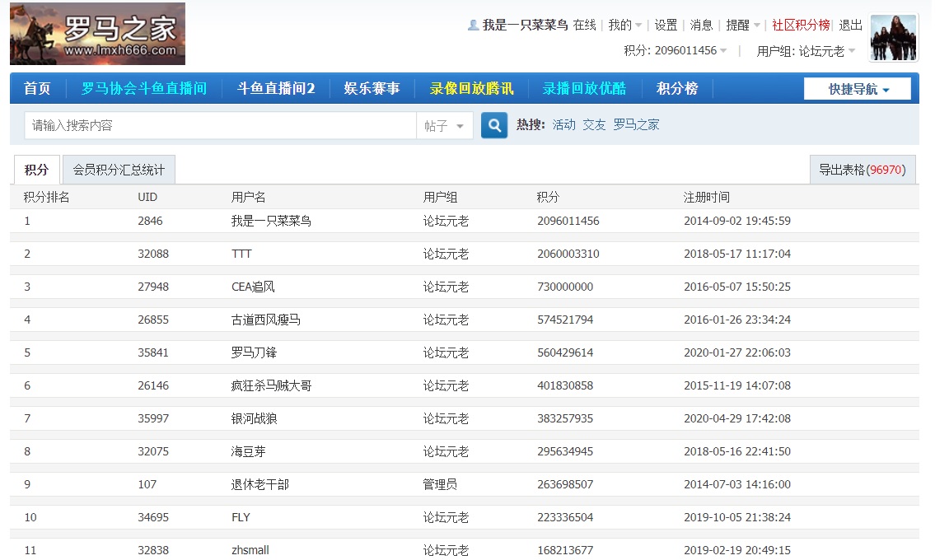
Task: Click the 退出 logout link
Action: (850, 26)
